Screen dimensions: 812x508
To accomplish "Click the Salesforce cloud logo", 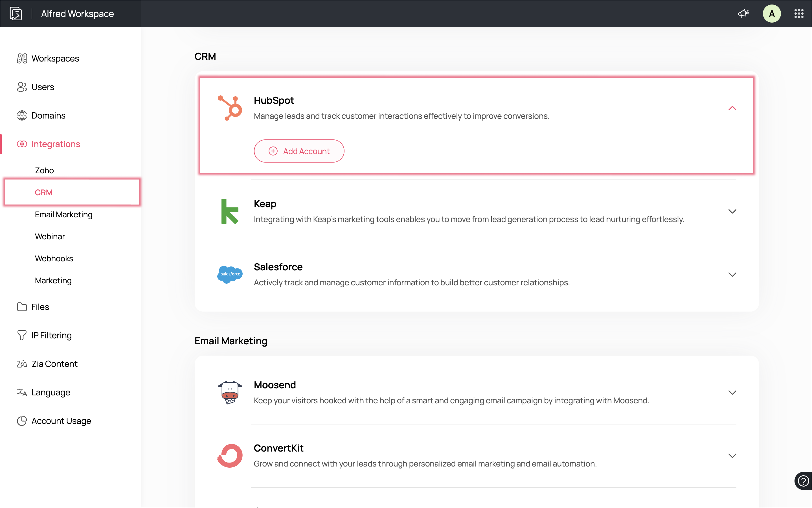I will pos(230,274).
